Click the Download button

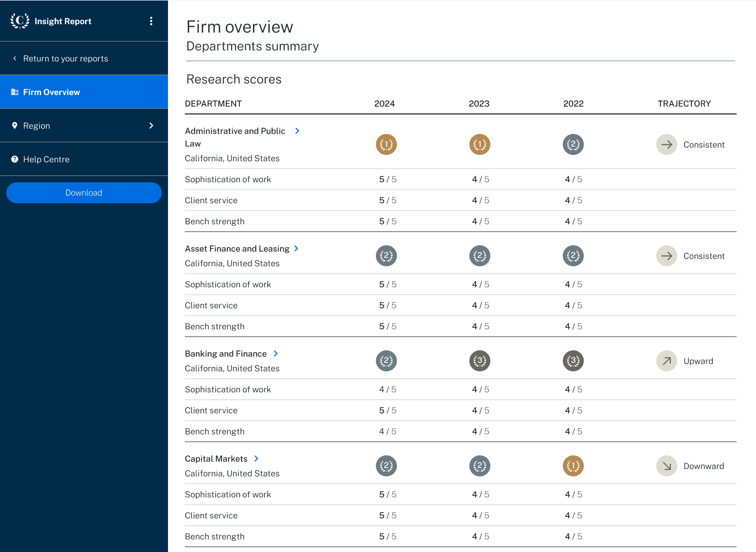click(x=84, y=193)
